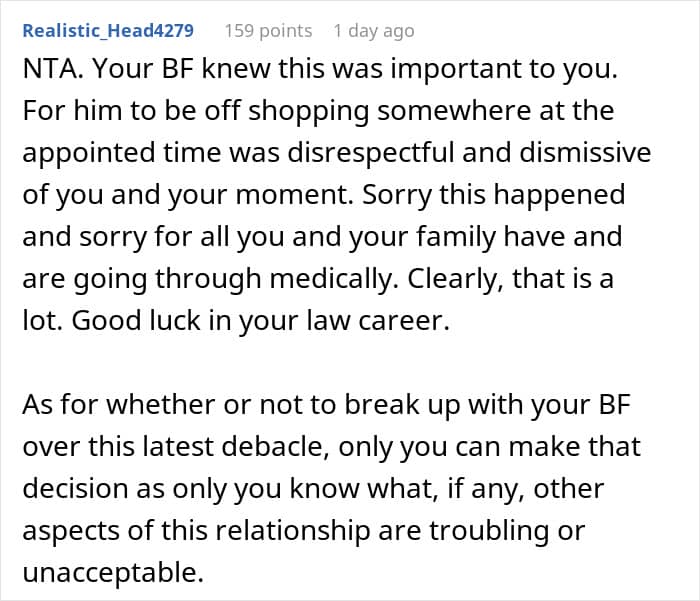Click the 1 day ago timestamp
The width and height of the screenshot is (700, 601).
click(374, 31)
